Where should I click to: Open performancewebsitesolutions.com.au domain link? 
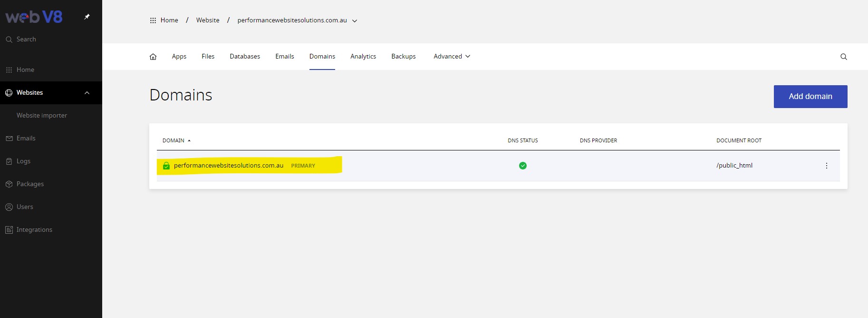(x=229, y=166)
